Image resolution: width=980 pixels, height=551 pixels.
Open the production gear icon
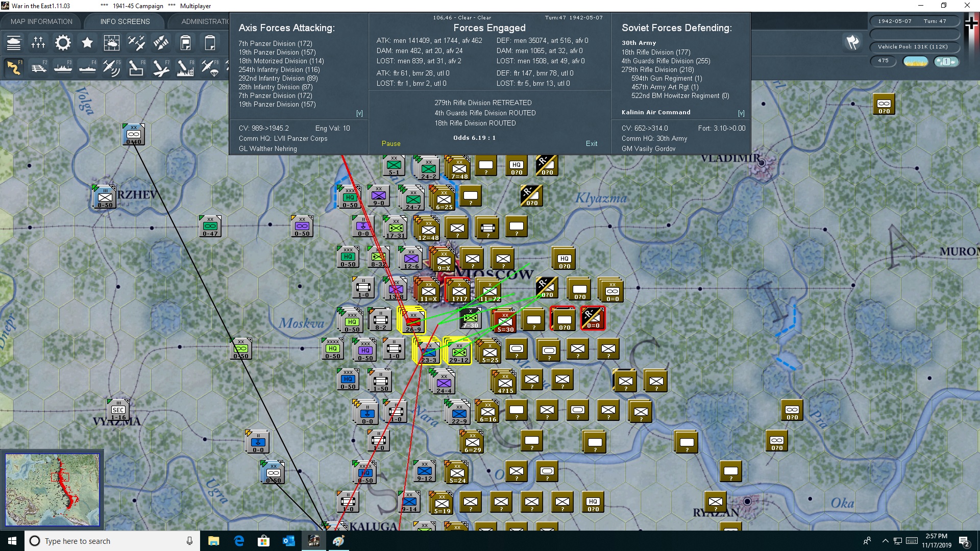pyautogui.click(x=63, y=43)
